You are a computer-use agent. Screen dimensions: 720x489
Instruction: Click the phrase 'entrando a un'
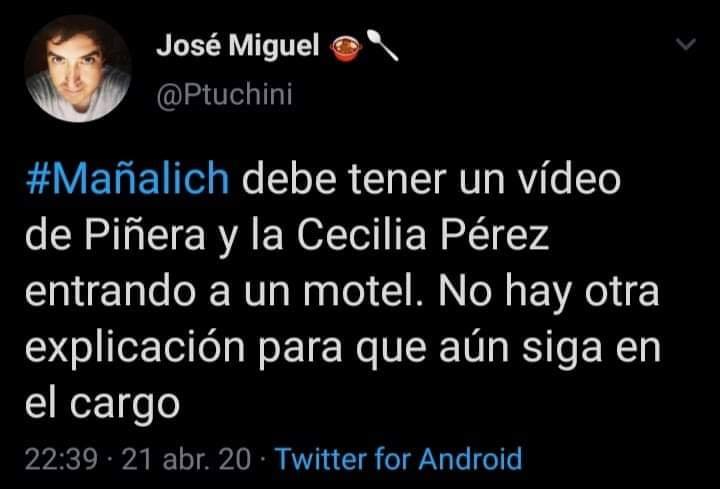click(157, 292)
